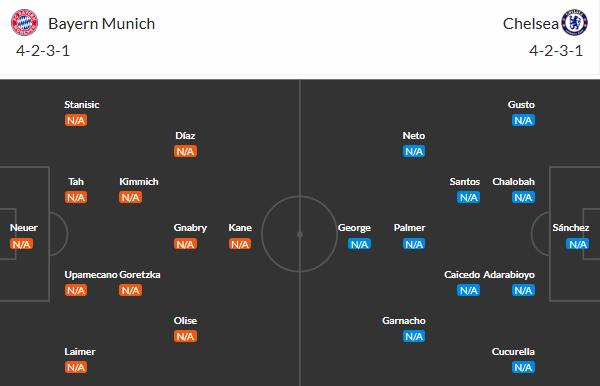
Task: Open the Chelsea team name link
Action: (x=530, y=24)
